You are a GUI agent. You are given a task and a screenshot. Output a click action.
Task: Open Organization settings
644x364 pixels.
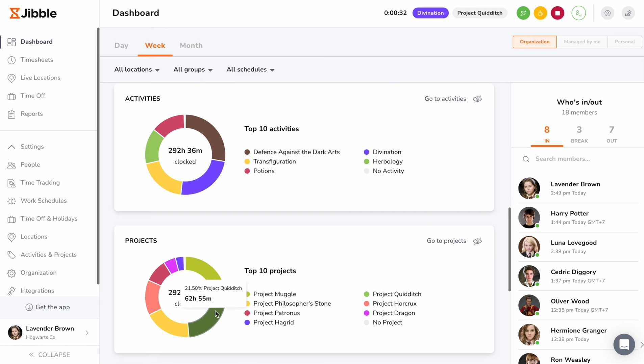tap(38, 273)
